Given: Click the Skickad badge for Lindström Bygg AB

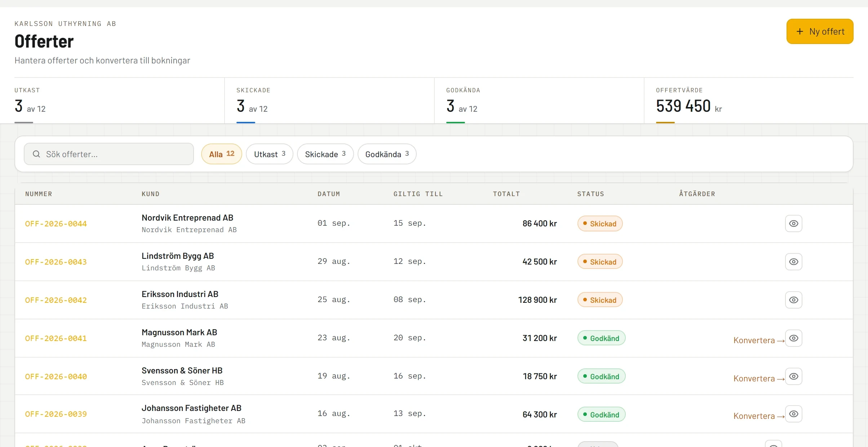Looking at the screenshot, I should coord(600,262).
